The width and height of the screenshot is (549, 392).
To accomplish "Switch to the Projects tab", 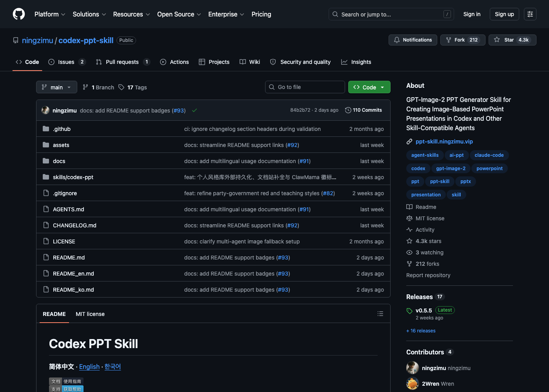I will point(214,62).
